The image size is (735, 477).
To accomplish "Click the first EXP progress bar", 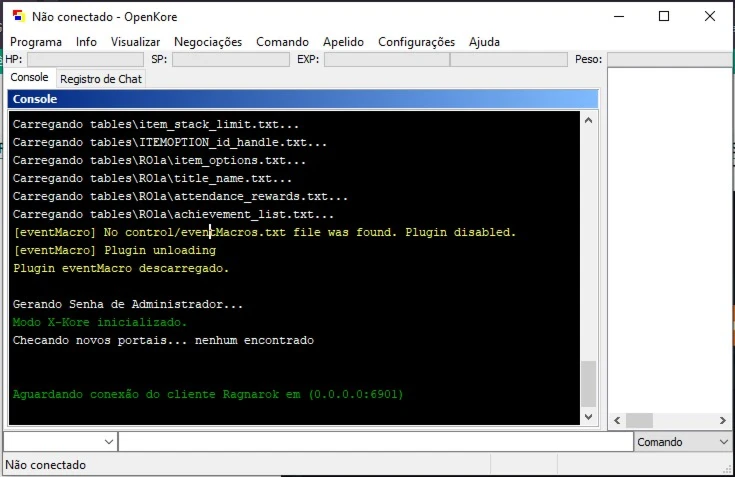I will pyautogui.click(x=387, y=60).
